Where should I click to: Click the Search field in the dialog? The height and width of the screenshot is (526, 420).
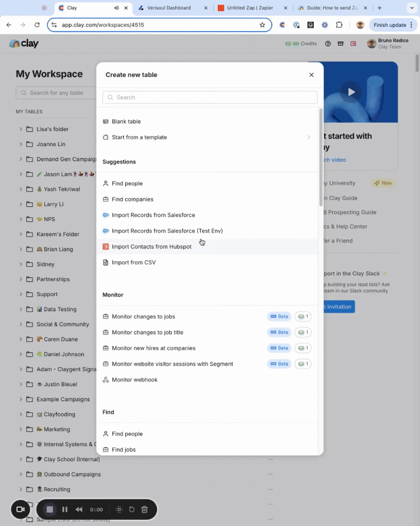pos(209,97)
